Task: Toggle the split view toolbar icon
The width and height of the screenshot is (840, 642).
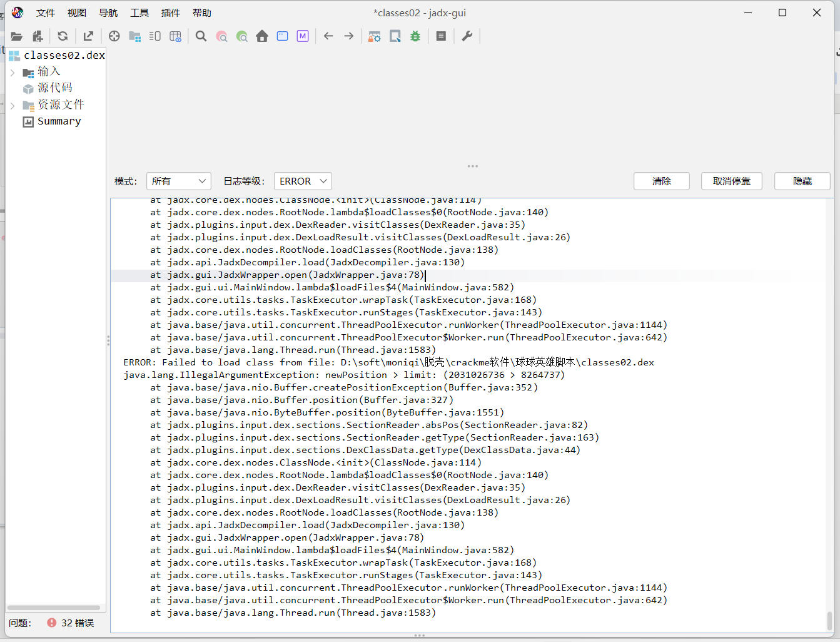Action: (x=155, y=36)
